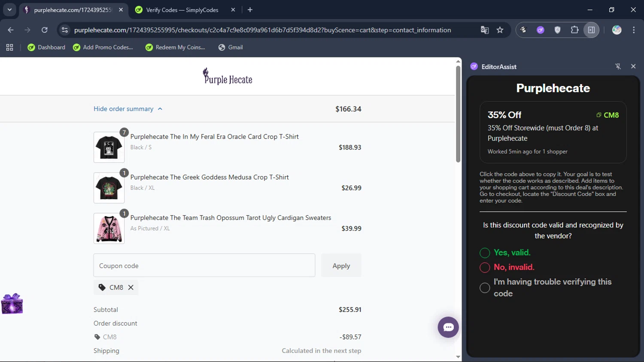Copy the CM8 code in EditorAssist

point(608,115)
